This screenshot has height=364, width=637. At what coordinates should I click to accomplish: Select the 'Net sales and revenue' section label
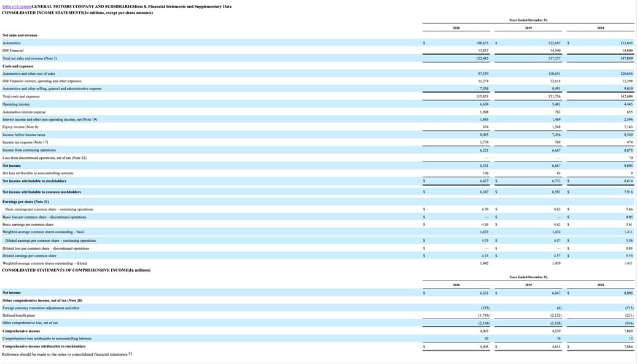(x=20, y=36)
